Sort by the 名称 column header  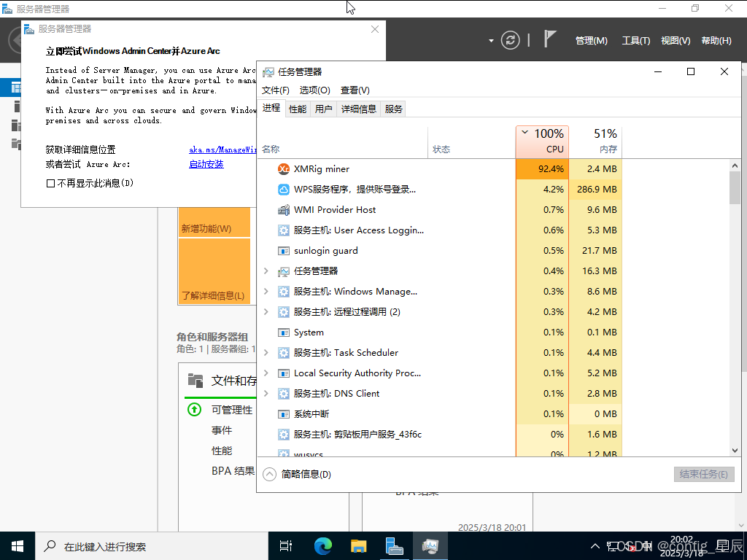343,141
